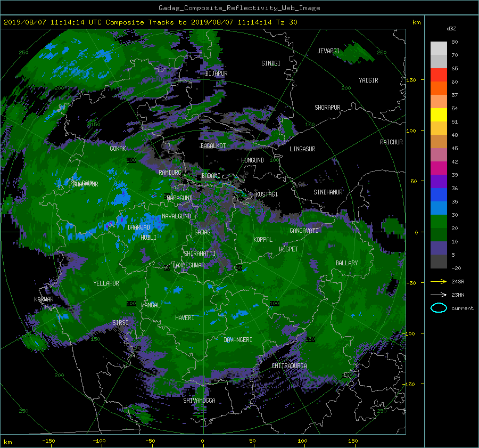479x448 pixels.
Task: Click the white 23MN arrow legend icon
Action: [439, 295]
